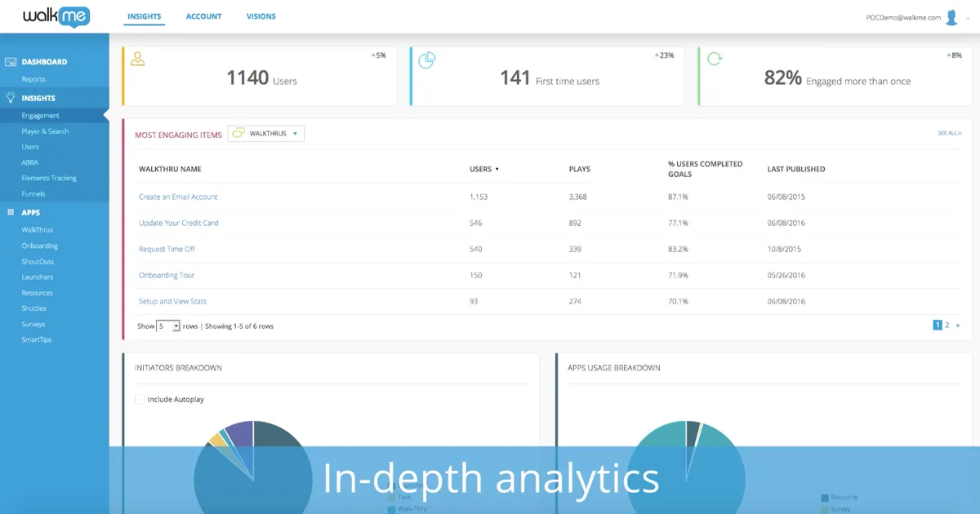Switch to the Account top tab

coord(204,16)
